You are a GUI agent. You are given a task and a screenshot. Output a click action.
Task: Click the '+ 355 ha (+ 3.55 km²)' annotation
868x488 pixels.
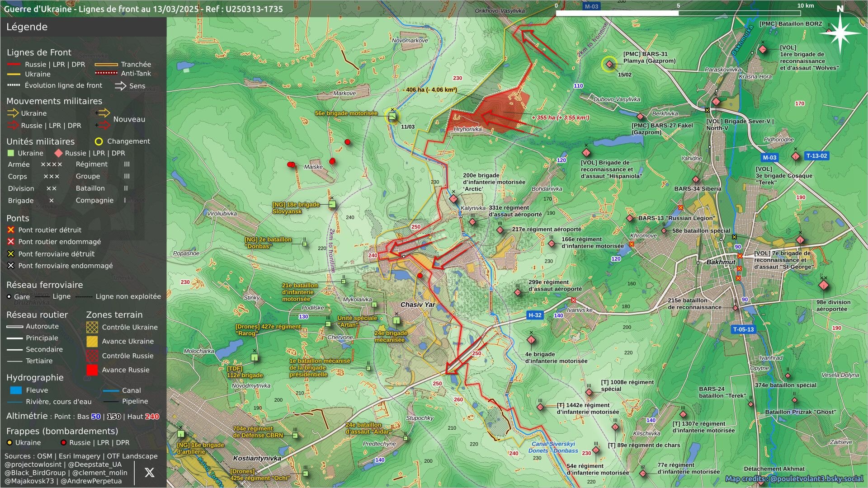pyautogui.click(x=560, y=117)
